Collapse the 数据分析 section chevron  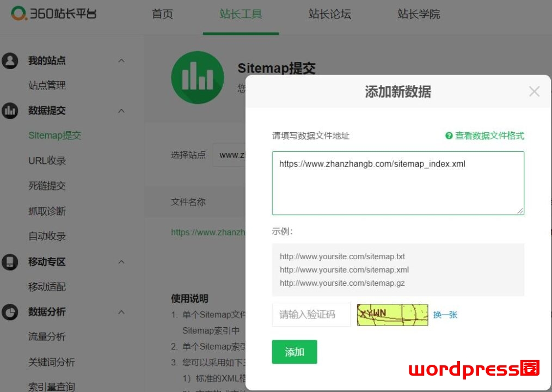121,312
